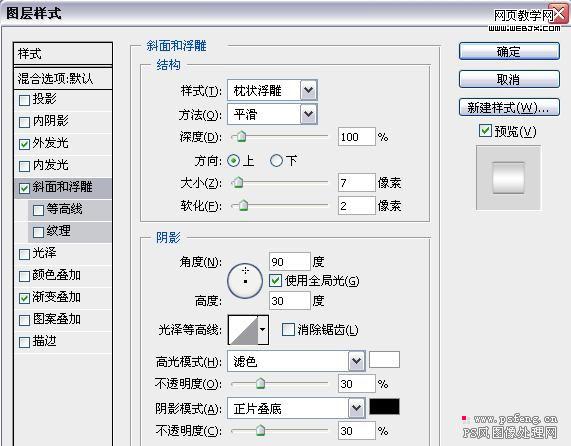Image resolution: width=571 pixels, height=446 pixels.
Task: Click the 深度 depth value field
Action: [x=357, y=137]
